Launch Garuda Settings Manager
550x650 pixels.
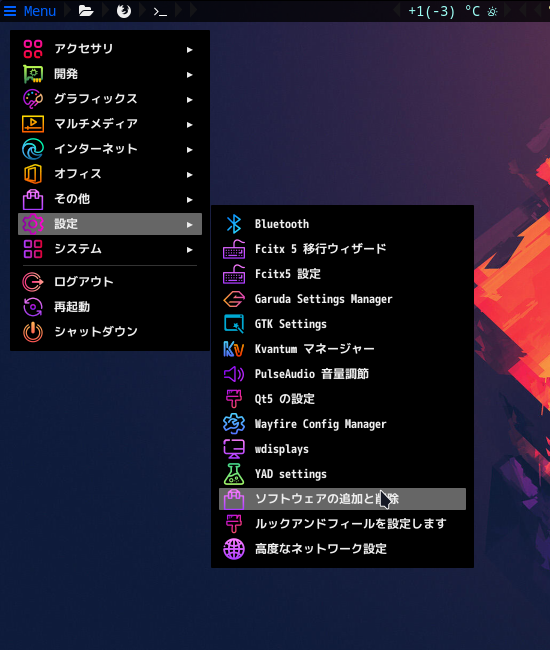342,299
